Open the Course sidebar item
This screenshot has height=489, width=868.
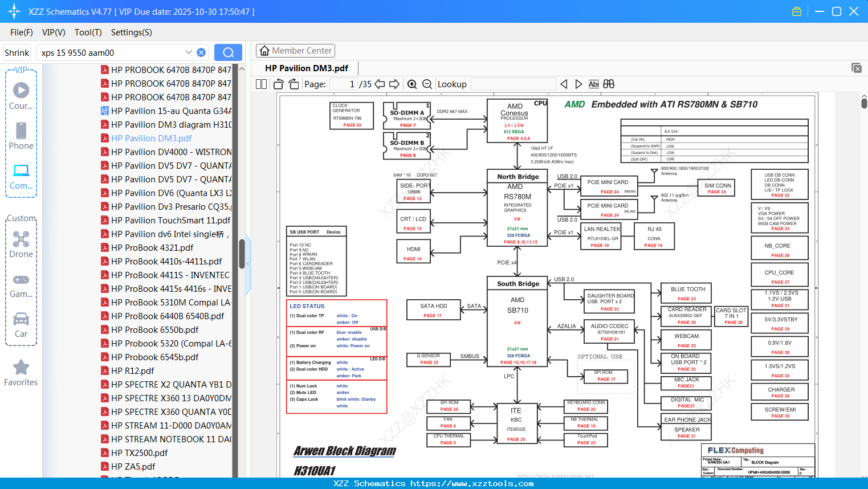coord(21,96)
